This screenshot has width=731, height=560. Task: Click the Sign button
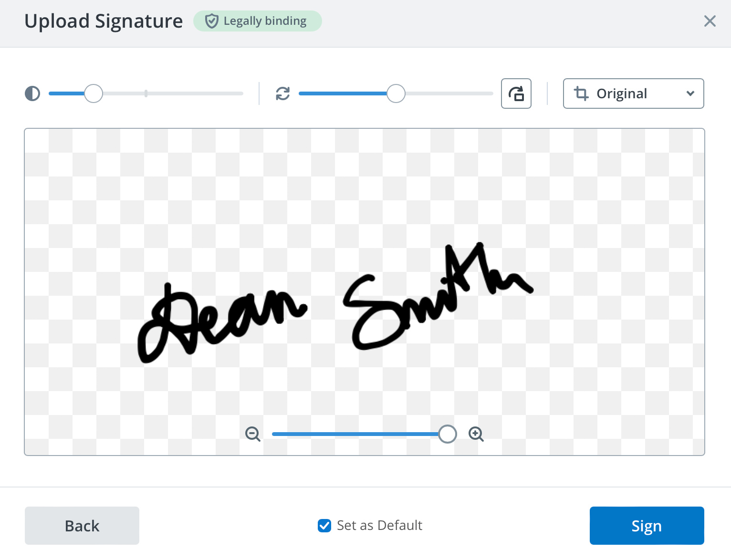(647, 525)
